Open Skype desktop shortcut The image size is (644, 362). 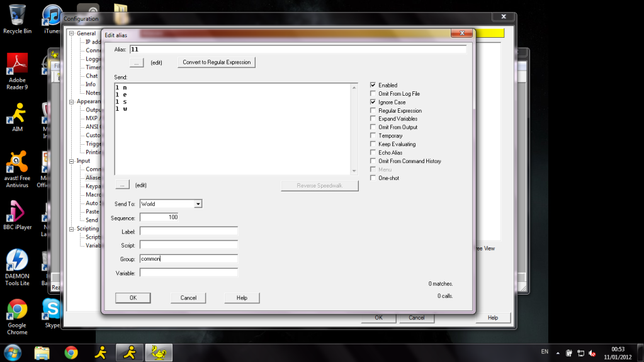point(52,313)
